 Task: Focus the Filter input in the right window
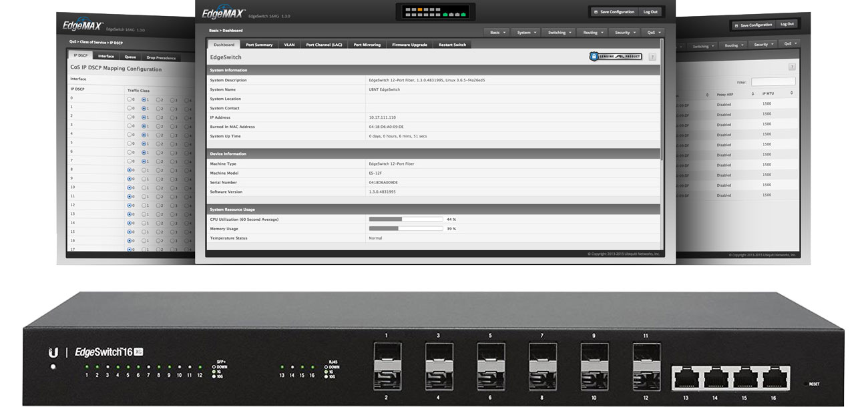(x=773, y=81)
